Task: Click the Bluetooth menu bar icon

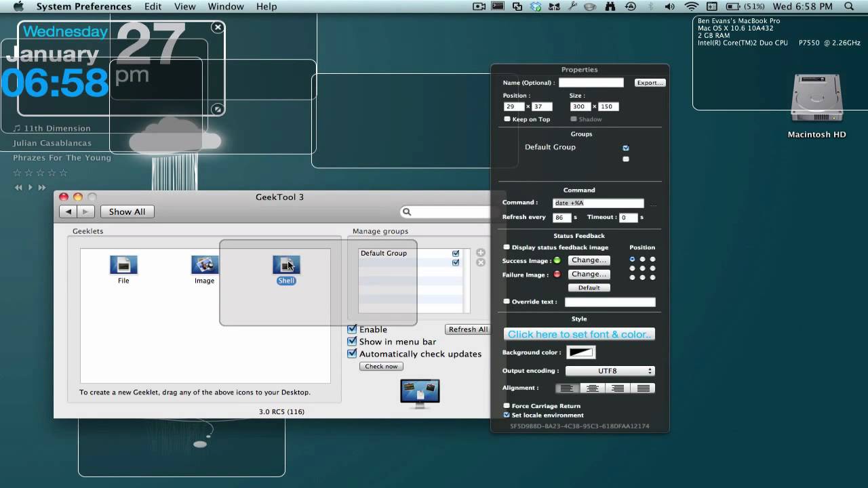Action: [x=650, y=6]
